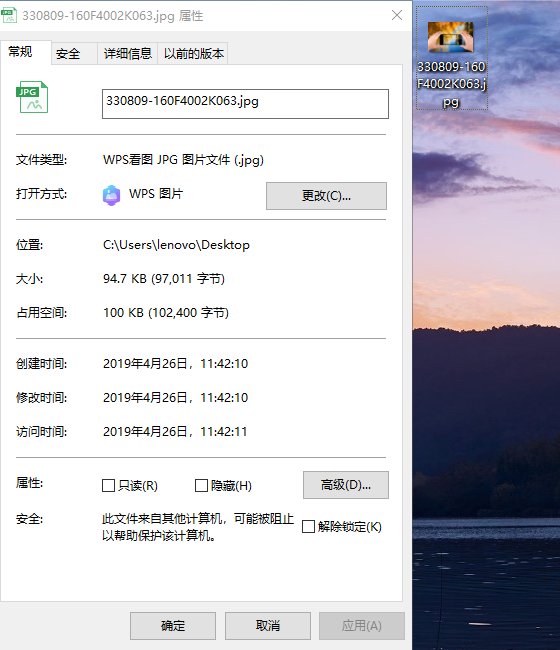The image size is (560, 650).
Task: Click the 取消 button
Action: tap(268, 626)
